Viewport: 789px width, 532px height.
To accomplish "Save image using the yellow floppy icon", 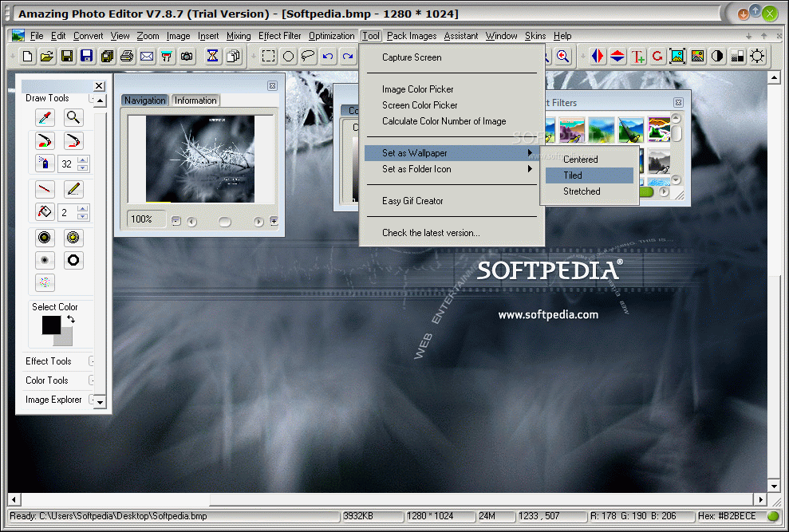I will pos(66,57).
